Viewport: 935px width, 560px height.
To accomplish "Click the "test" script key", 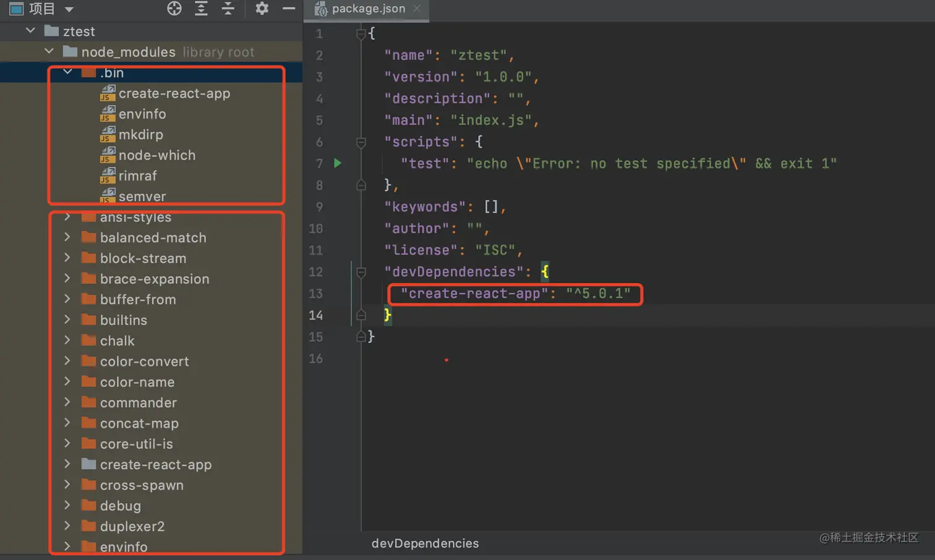I will pos(425,163).
